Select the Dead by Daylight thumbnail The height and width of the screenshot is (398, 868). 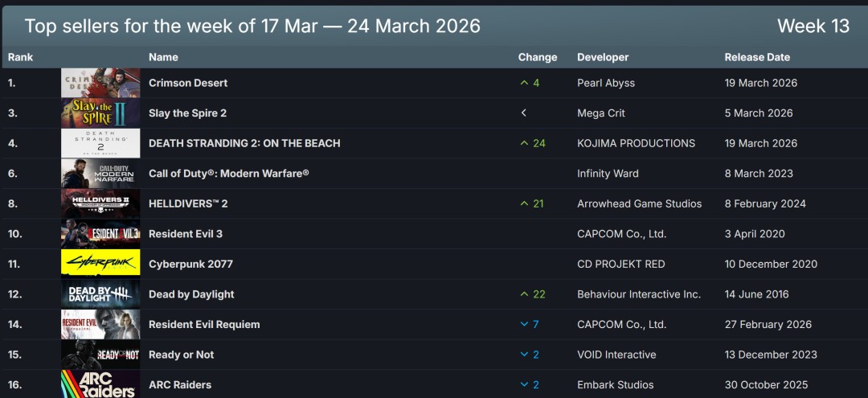click(100, 294)
